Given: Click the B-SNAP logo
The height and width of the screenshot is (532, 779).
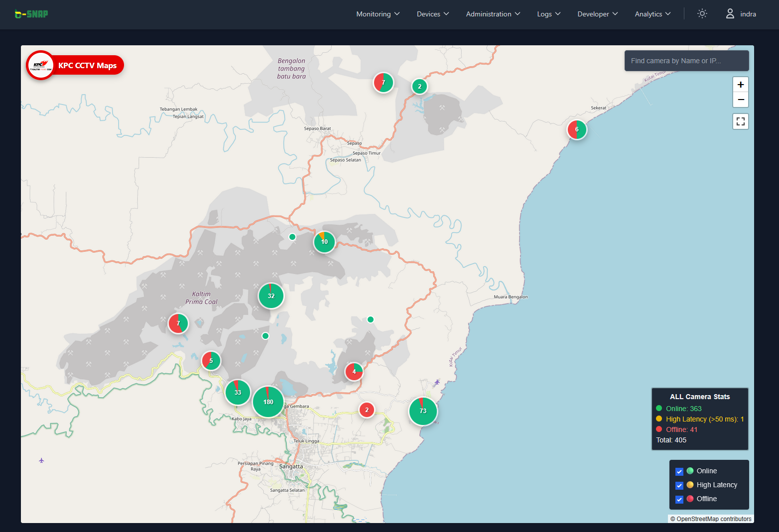Looking at the screenshot, I should tap(31, 14).
